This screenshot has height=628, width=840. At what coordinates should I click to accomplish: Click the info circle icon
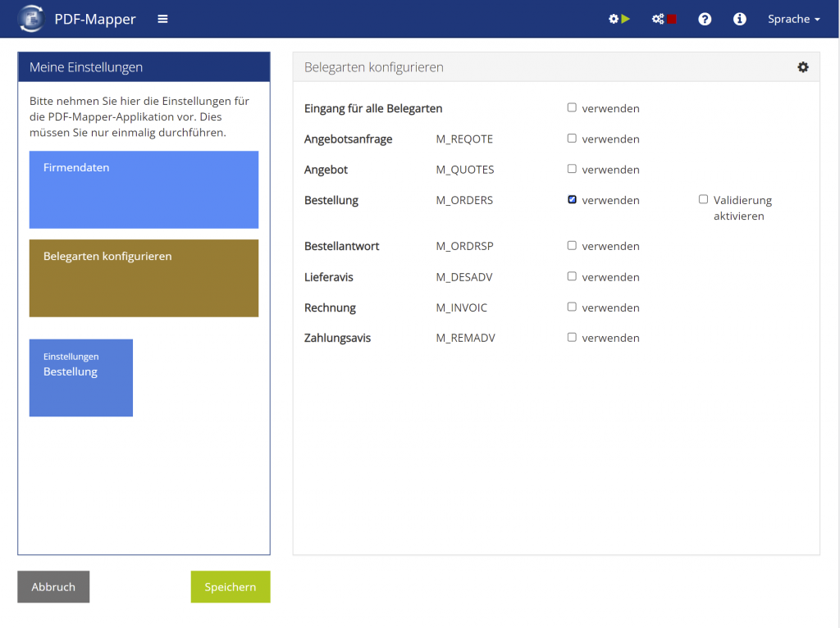click(x=740, y=19)
